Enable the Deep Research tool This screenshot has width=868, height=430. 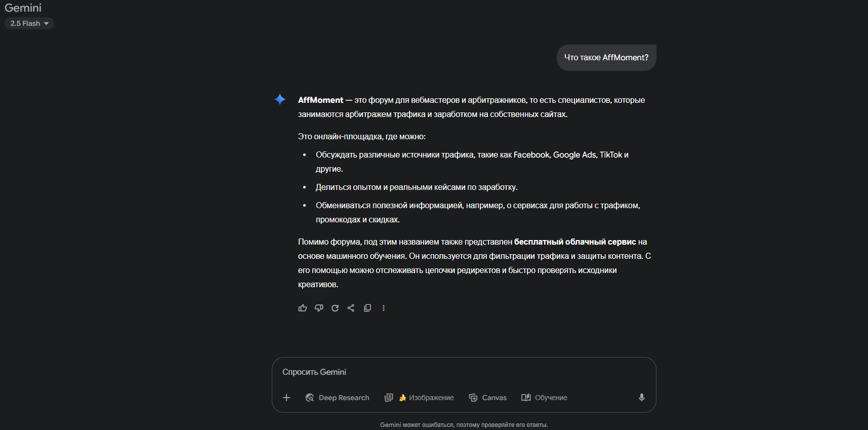(x=338, y=398)
